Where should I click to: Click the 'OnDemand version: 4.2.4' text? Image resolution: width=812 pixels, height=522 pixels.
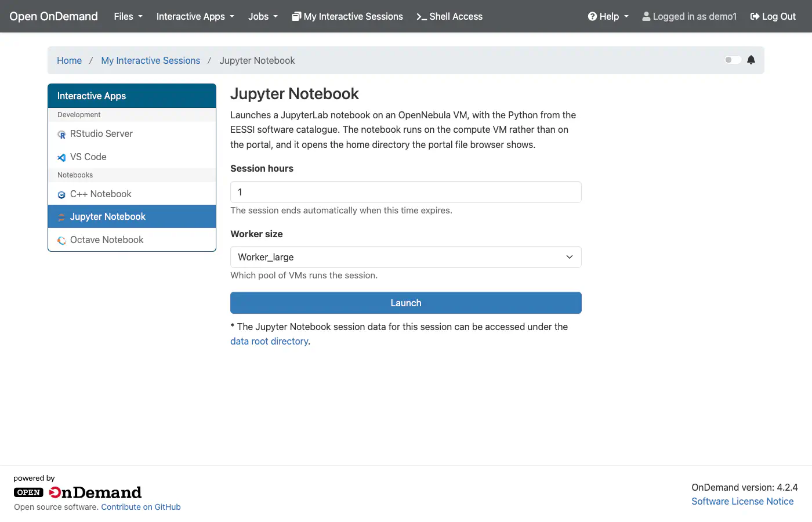(x=745, y=487)
